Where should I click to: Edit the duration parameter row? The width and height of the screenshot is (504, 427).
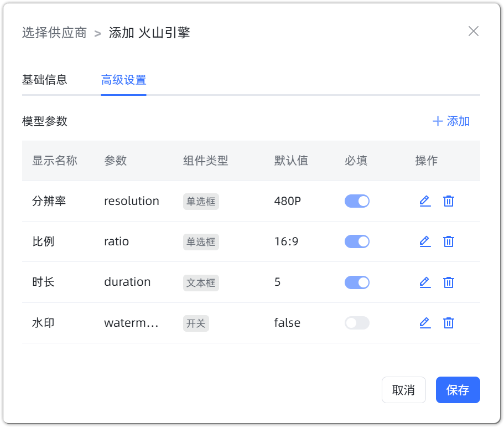(425, 282)
